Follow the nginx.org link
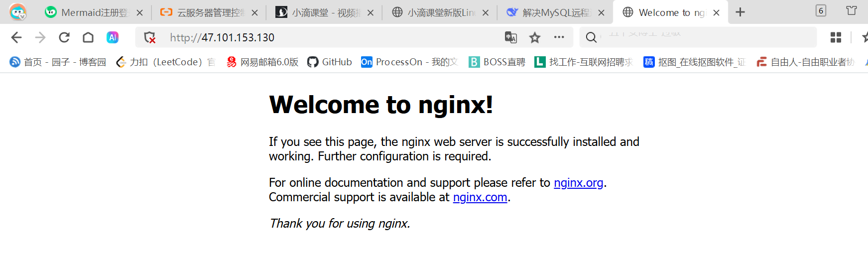The width and height of the screenshot is (868, 260). pyautogui.click(x=578, y=183)
